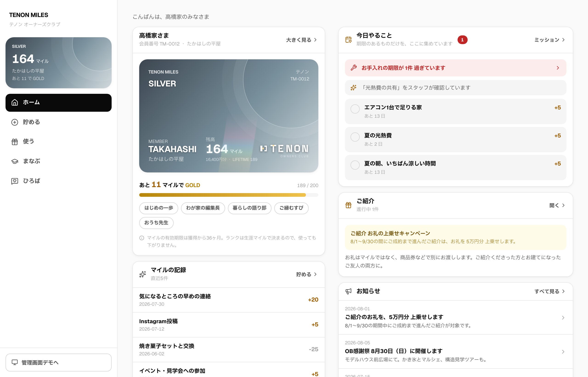Check off the 夏の光熱費 mission
This screenshot has width=588, height=377.
pos(355,137)
